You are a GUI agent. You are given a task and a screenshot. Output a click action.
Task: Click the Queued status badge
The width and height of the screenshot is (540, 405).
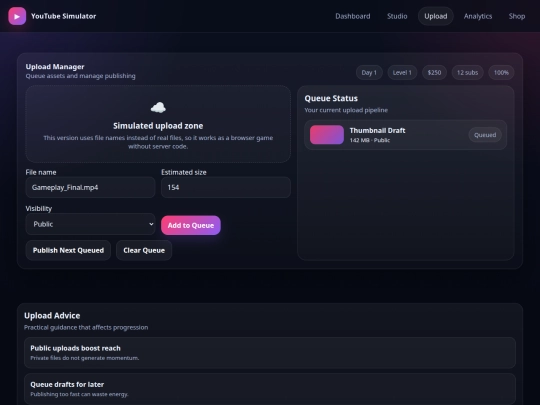pos(485,135)
